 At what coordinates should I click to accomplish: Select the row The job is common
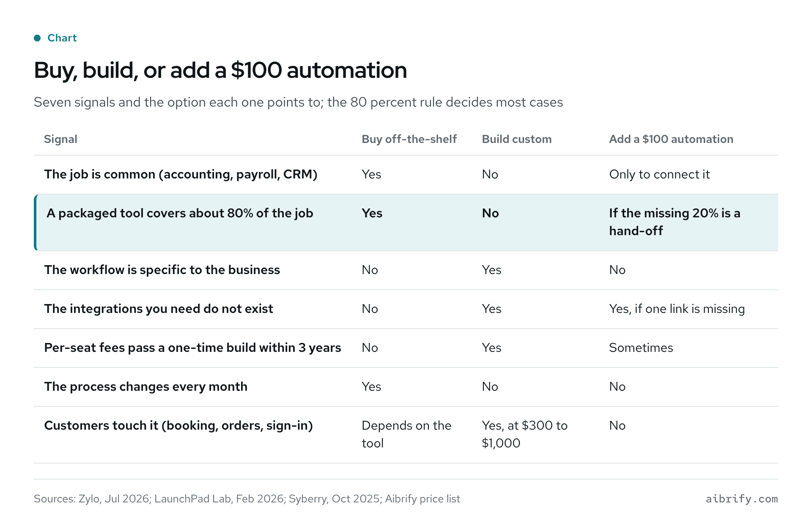click(406, 175)
